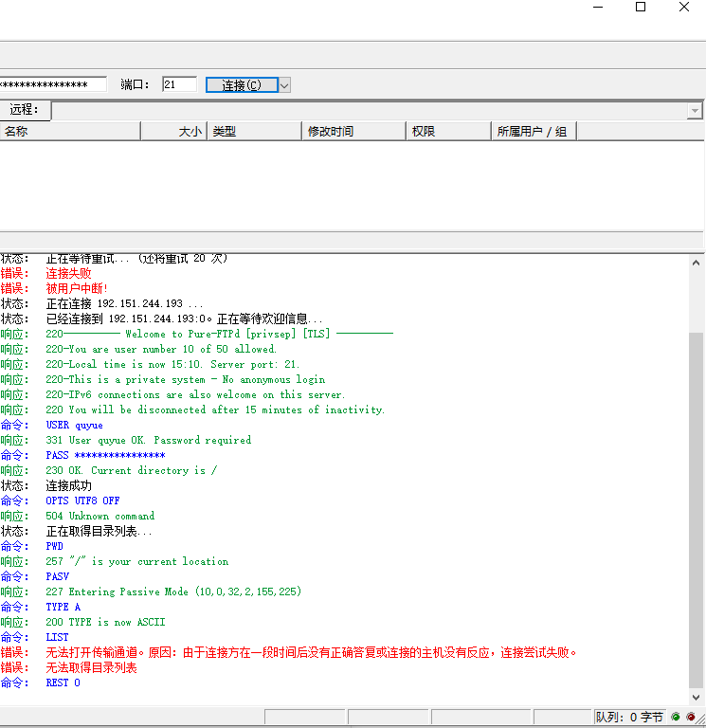This screenshot has height=728, width=706.
Task: Click into the 远程 remote path box
Action: [369, 111]
